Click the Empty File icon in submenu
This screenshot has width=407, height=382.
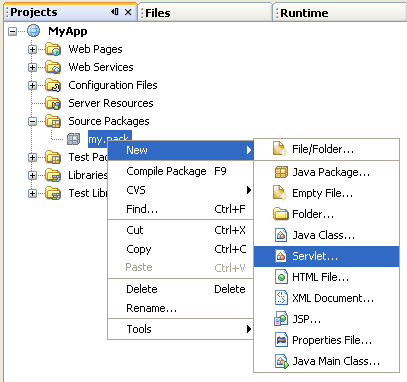click(x=280, y=193)
